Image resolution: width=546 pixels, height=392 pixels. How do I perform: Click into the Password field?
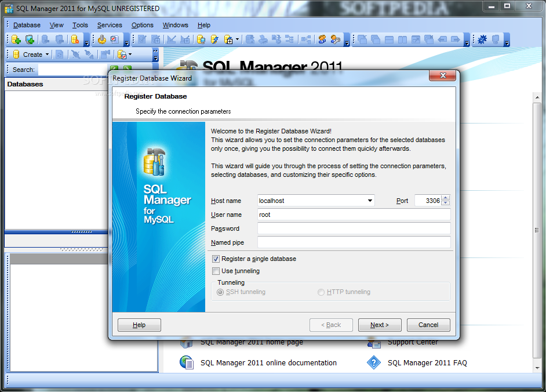(x=354, y=228)
